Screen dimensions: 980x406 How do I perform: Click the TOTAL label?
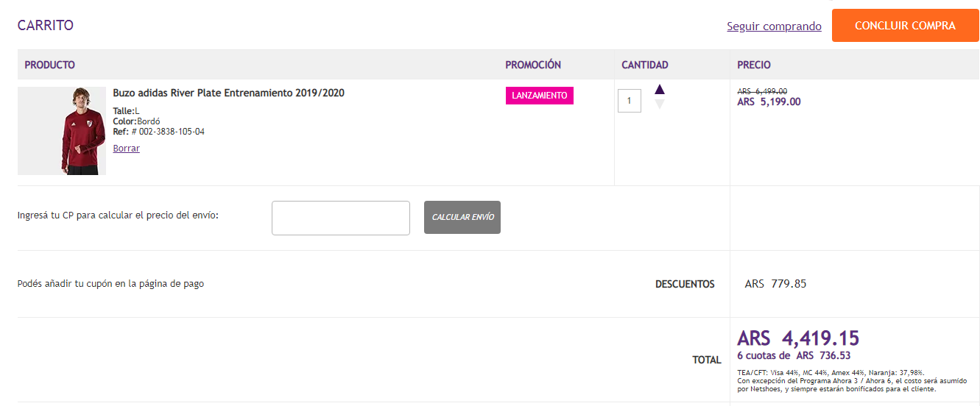point(707,360)
